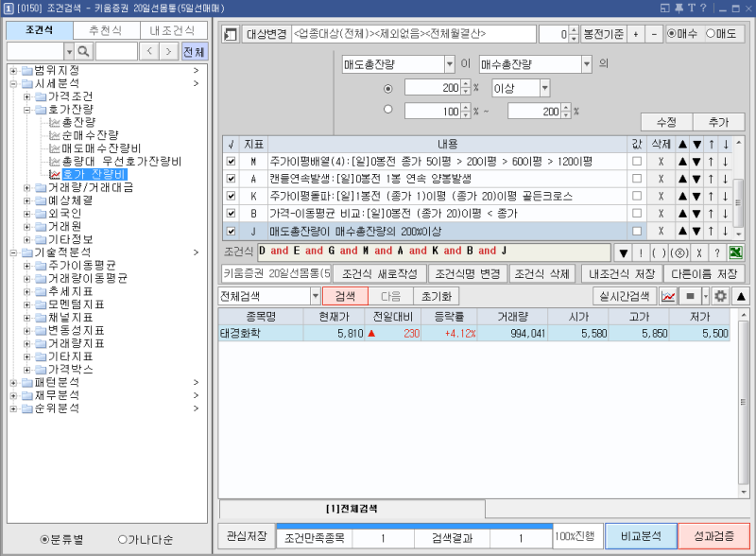
Task: Delete condition M with its X icon
Action: click(661, 162)
